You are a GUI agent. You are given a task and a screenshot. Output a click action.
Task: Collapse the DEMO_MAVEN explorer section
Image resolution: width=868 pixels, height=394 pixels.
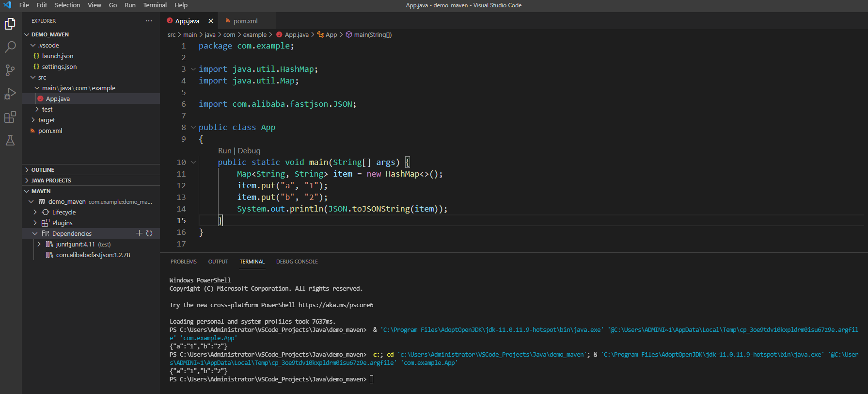point(27,34)
